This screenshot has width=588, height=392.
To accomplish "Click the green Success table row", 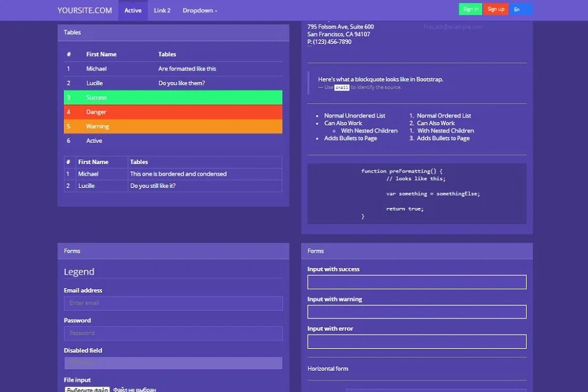I will (173, 98).
